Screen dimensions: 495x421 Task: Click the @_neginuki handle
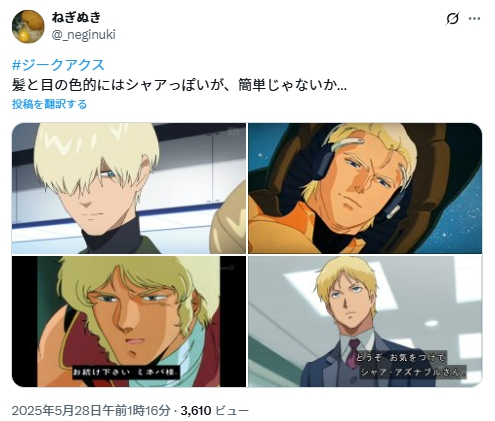[83, 34]
